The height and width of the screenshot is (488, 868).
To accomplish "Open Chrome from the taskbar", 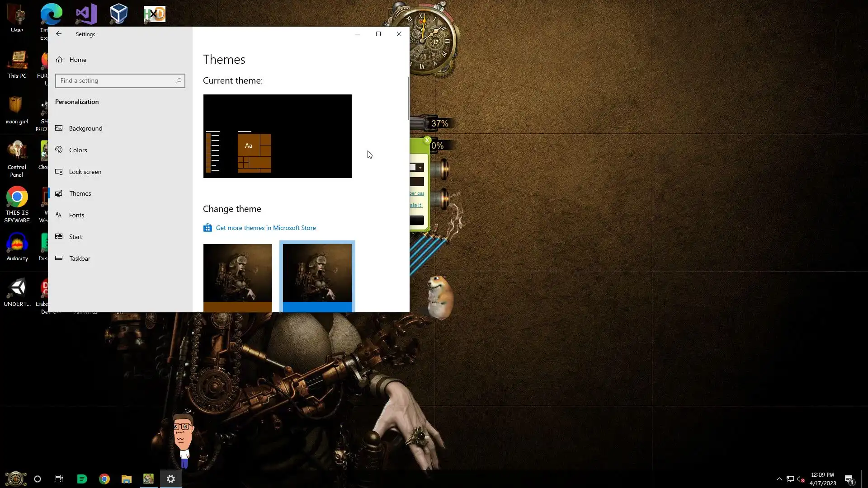I will click(x=104, y=479).
